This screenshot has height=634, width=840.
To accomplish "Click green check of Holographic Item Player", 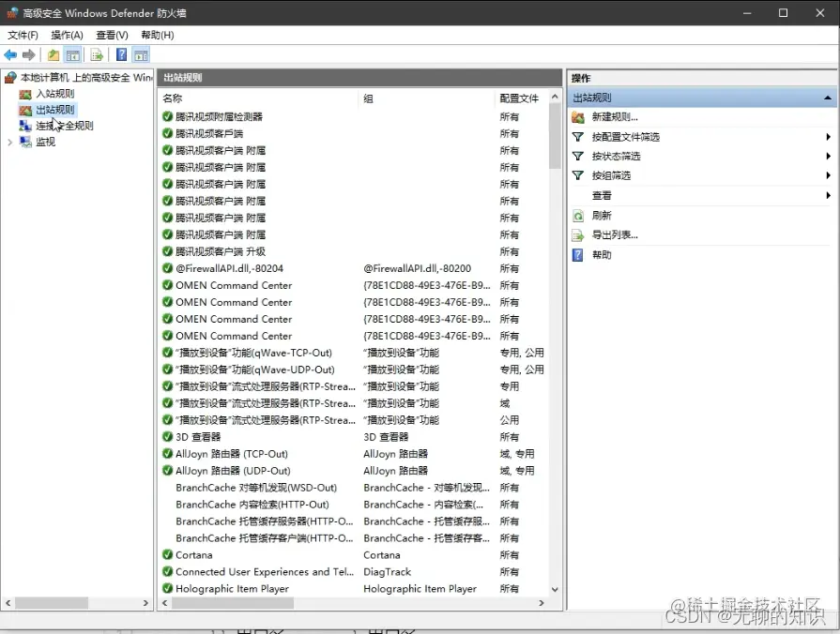I will [x=168, y=588].
